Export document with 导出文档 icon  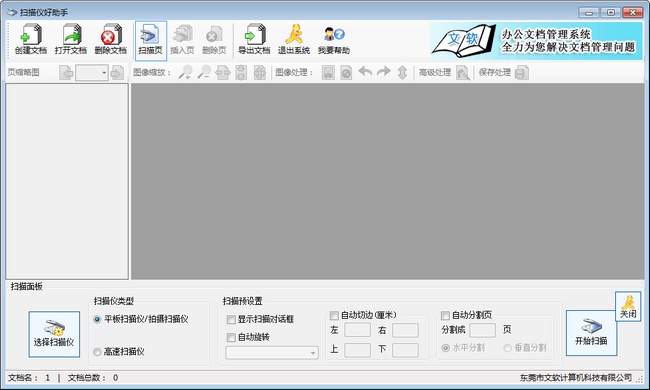tap(254, 40)
